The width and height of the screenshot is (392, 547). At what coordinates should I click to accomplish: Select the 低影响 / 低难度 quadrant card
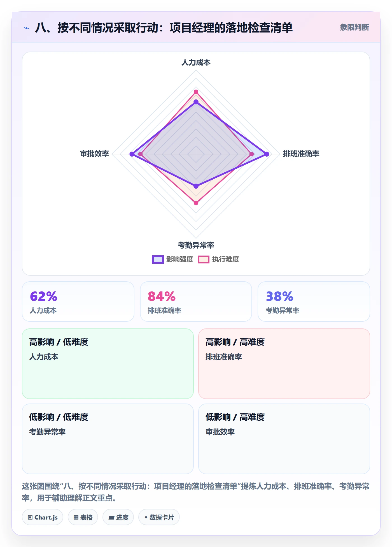tap(108, 439)
